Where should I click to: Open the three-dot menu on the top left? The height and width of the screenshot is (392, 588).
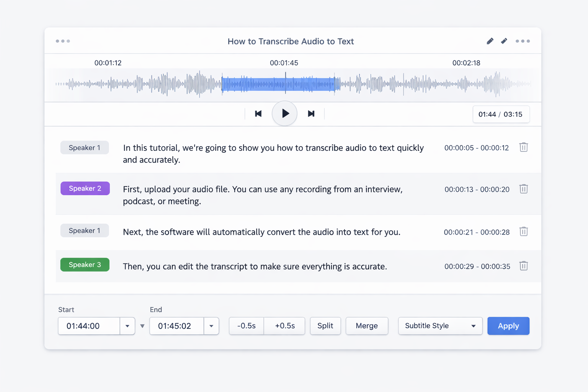tap(63, 41)
